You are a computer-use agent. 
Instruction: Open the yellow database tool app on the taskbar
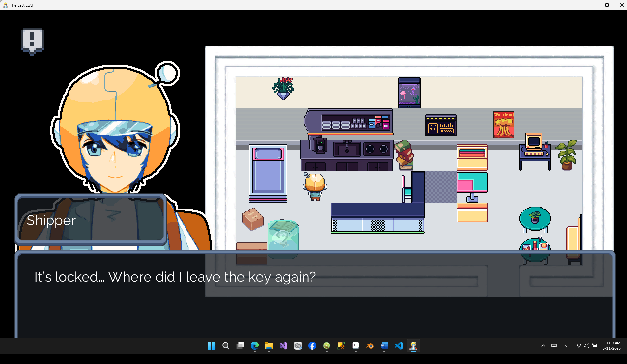(x=341, y=346)
